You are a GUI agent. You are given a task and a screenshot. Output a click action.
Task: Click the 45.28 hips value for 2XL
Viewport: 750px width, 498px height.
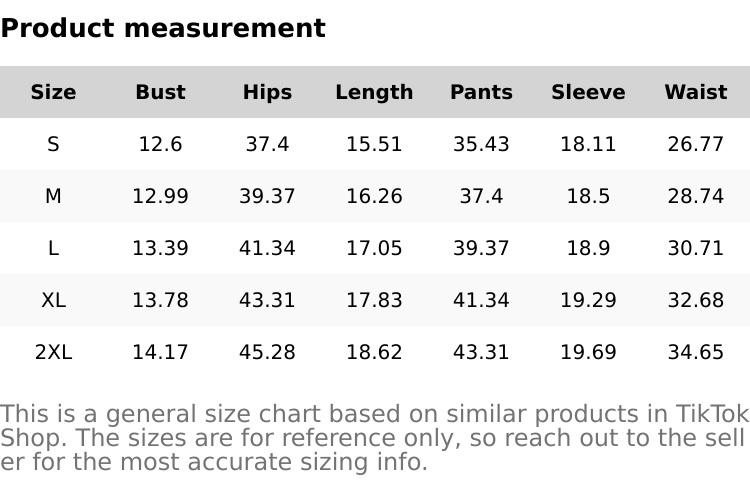click(267, 352)
